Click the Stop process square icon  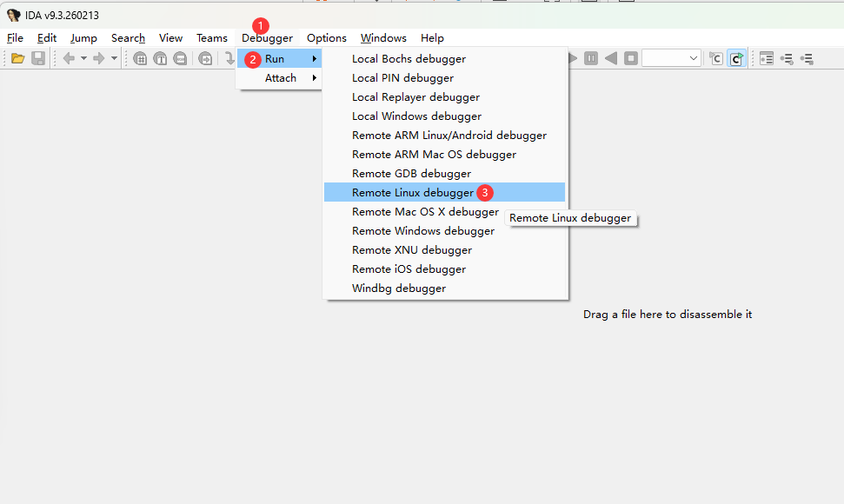(631, 58)
